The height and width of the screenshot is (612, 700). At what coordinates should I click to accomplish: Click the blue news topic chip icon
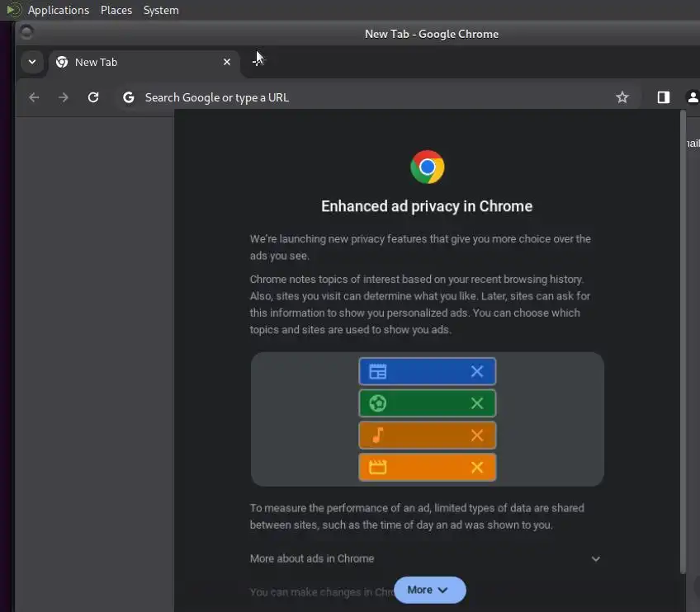pyautogui.click(x=378, y=371)
